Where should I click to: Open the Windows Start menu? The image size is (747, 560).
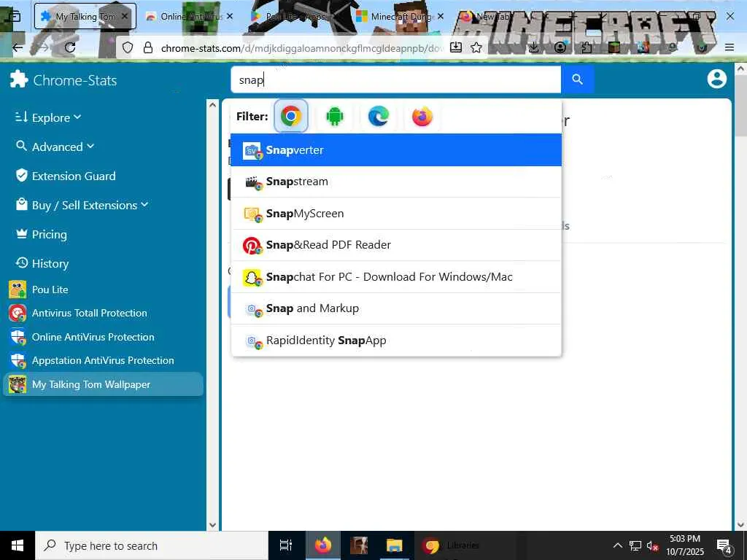point(18,545)
